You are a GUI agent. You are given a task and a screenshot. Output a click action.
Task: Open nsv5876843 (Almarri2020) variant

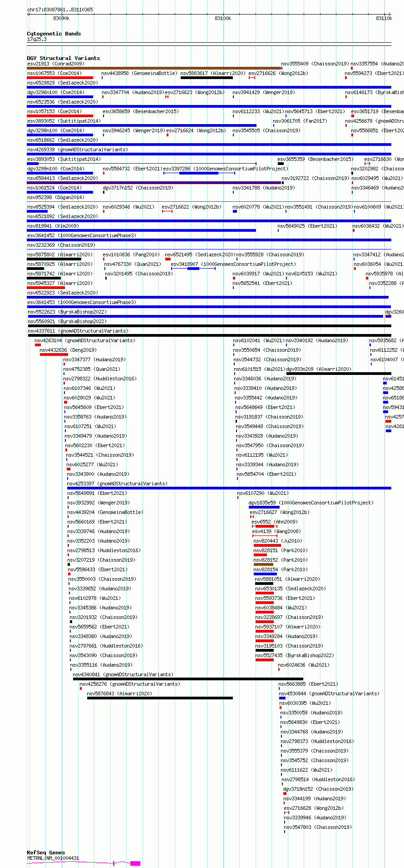120,694
